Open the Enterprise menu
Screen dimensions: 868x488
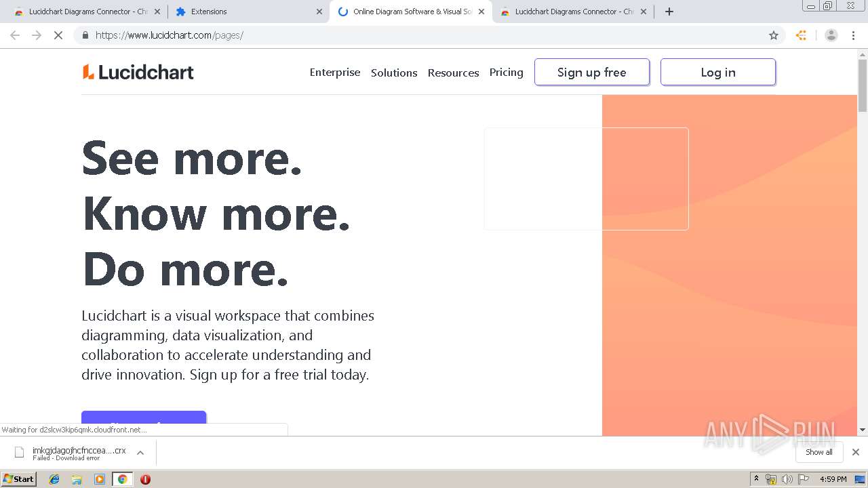[x=335, y=73]
